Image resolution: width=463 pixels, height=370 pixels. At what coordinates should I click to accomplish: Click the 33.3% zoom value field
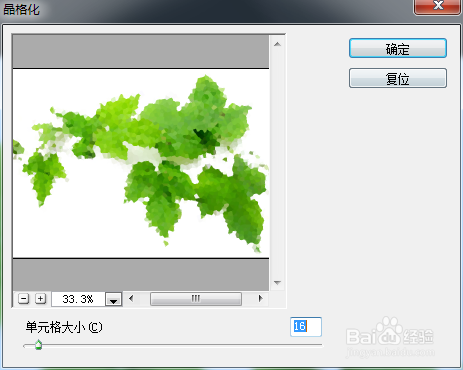[x=78, y=299]
